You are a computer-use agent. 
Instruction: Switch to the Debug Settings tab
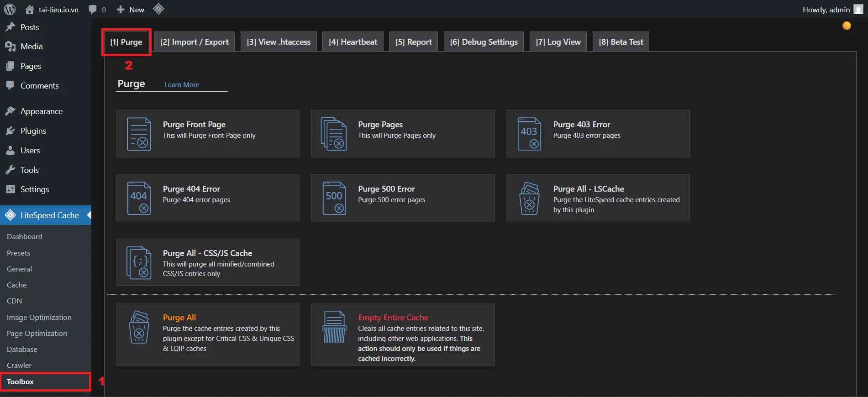[484, 42]
